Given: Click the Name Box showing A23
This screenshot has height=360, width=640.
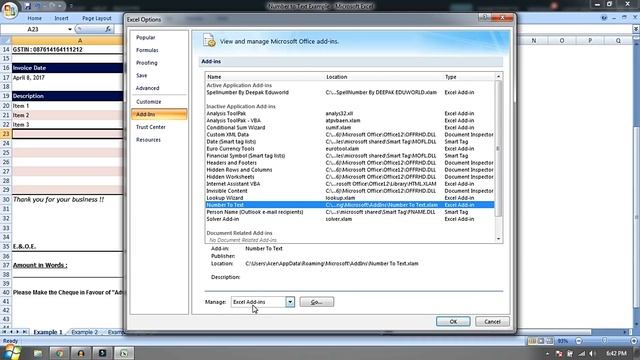Looking at the screenshot, I should pos(33,29).
